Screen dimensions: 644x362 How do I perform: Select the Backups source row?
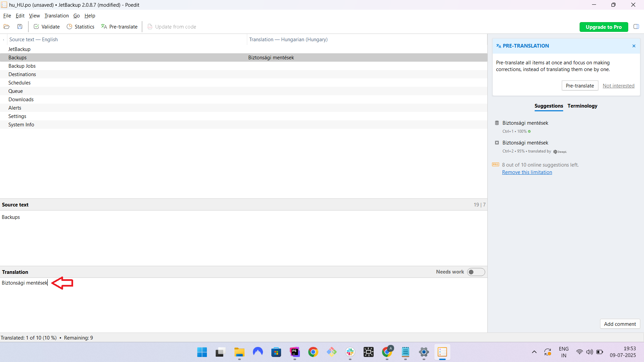click(244, 58)
